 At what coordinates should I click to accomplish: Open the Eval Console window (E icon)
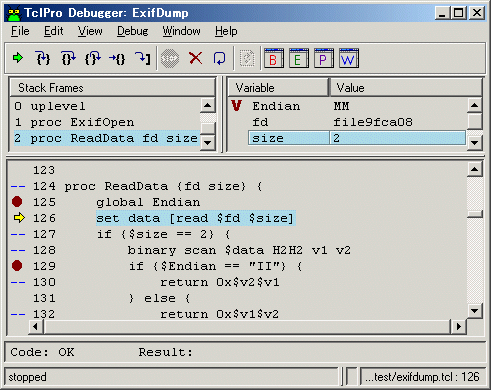(299, 58)
